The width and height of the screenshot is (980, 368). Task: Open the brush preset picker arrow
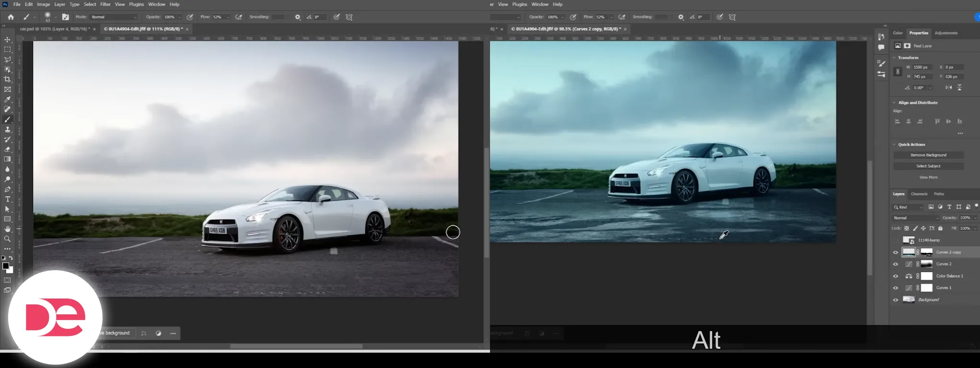pos(56,17)
